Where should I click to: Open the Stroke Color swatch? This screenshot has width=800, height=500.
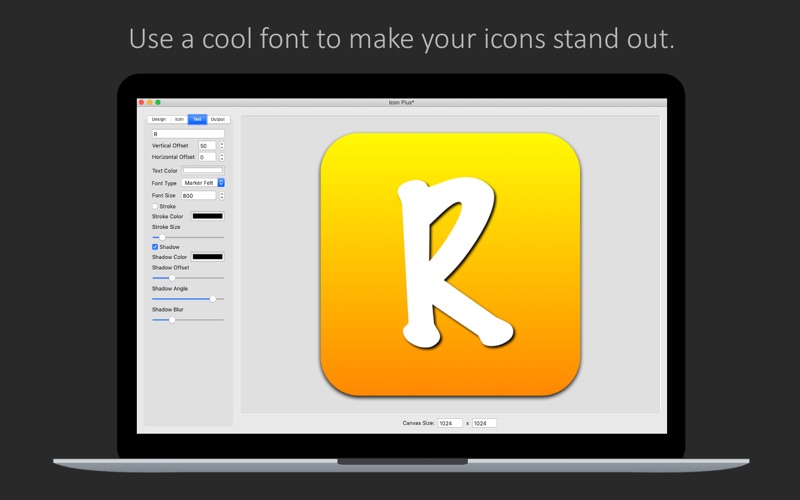(208, 216)
